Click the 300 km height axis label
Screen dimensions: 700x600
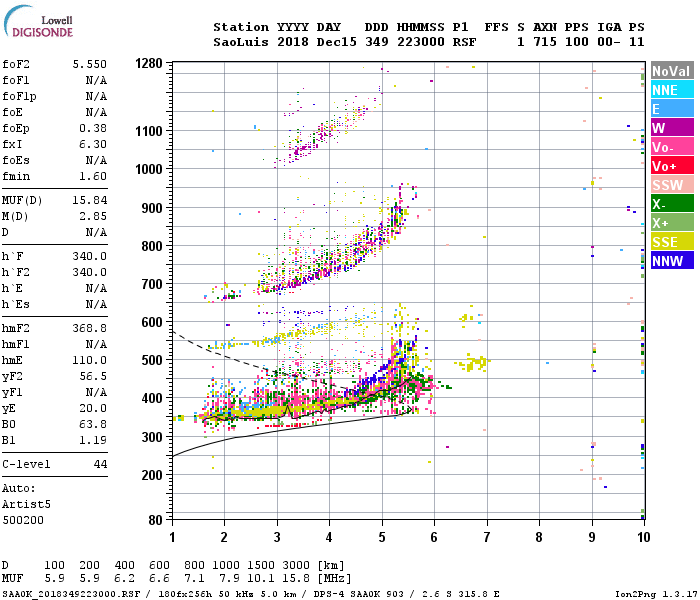click(152, 437)
